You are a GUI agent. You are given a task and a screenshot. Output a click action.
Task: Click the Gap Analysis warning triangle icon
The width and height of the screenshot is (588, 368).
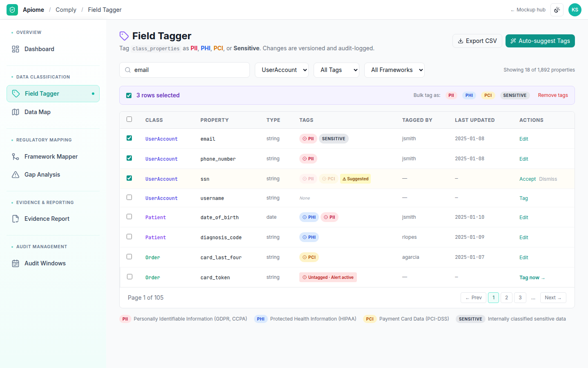[x=16, y=175]
